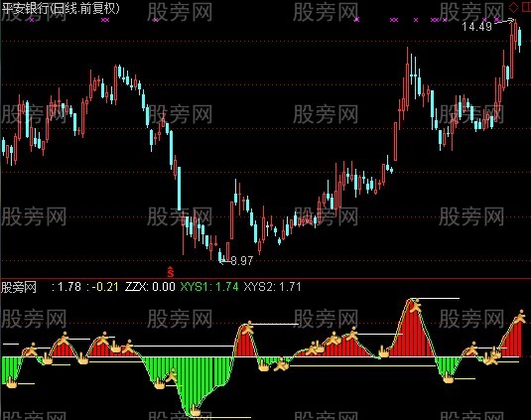Viewport: 531px width, 420px height.
Task: Click the running-man icon at the far-right rising indicator edge
Action: click(520, 317)
